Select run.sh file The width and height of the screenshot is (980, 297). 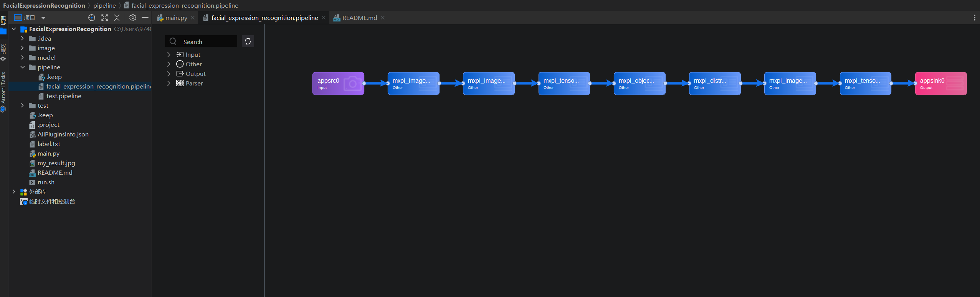(x=46, y=182)
